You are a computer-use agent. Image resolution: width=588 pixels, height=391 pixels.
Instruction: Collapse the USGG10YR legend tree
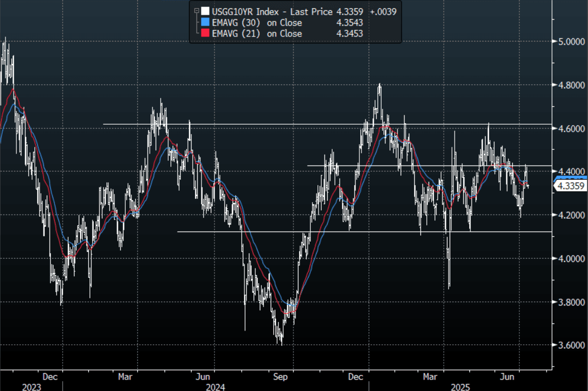197,11
